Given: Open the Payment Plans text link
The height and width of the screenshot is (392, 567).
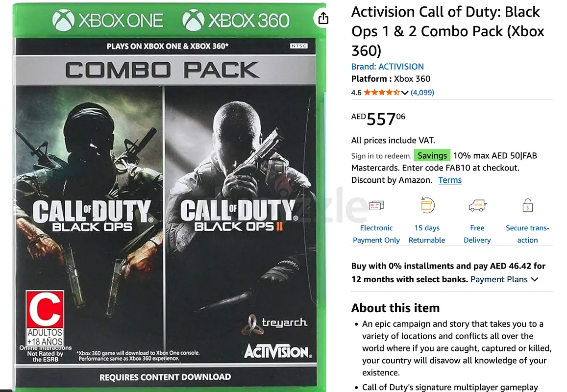Looking at the screenshot, I should (x=499, y=279).
